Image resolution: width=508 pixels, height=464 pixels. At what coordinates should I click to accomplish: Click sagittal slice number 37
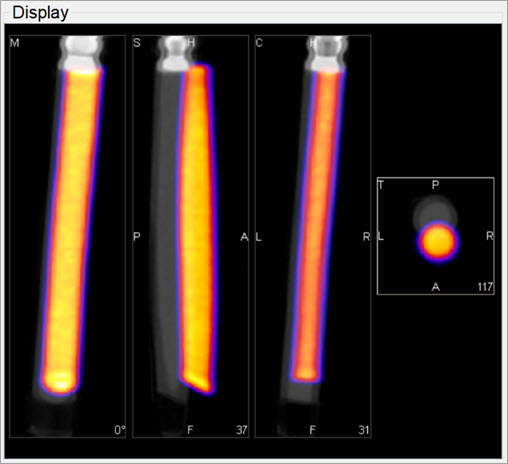[242, 430]
